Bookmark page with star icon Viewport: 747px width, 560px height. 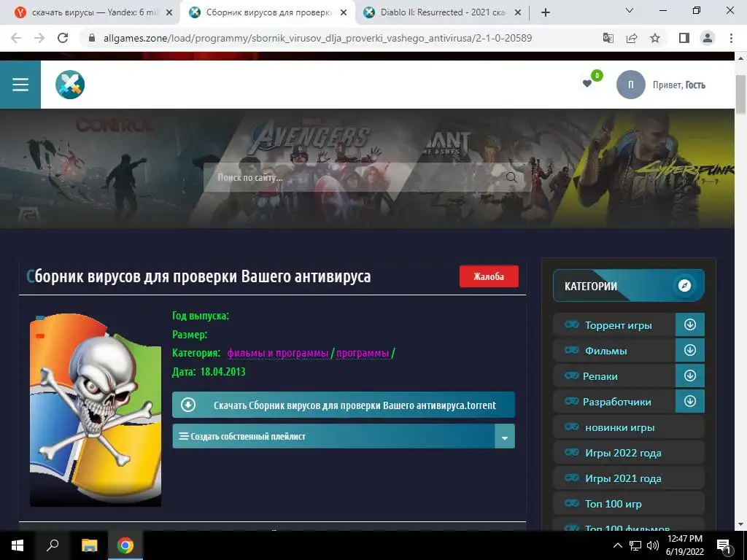point(655,38)
